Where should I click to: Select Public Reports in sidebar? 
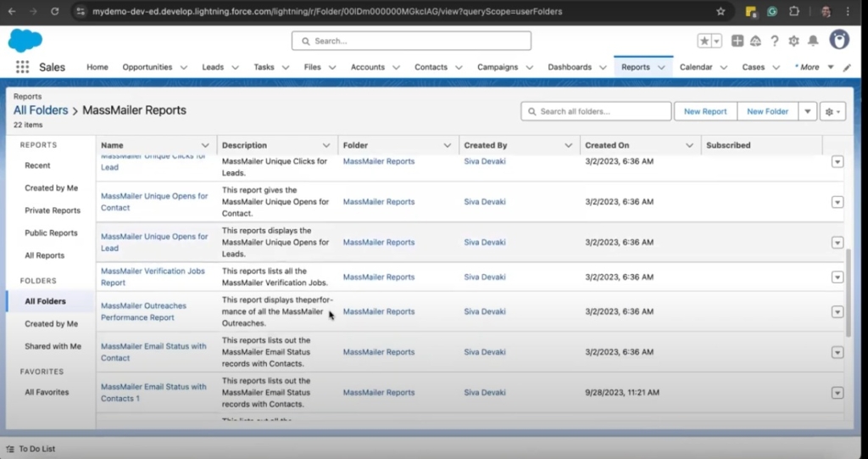click(51, 232)
